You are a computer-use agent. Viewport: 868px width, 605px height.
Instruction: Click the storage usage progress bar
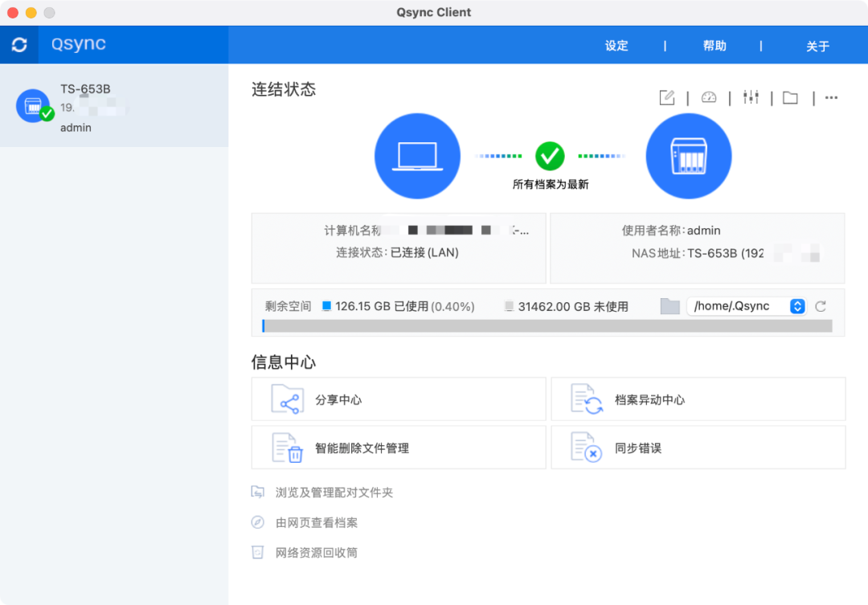pyautogui.click(x=547, y=326)
